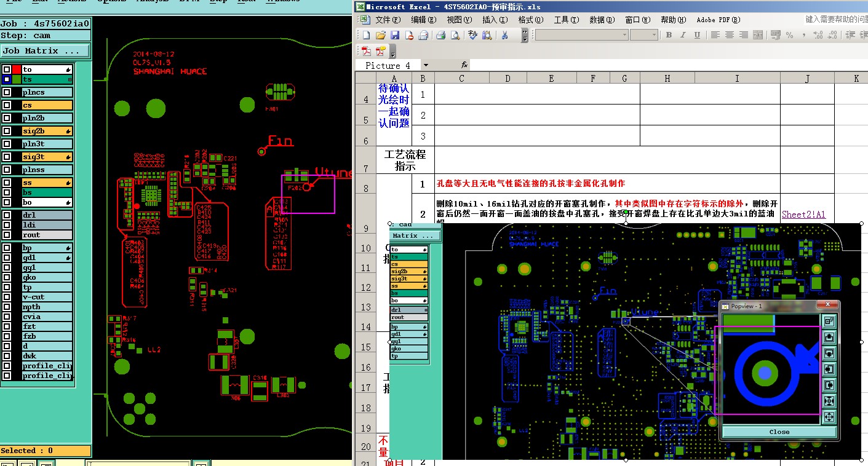Open the 编辑(E) menu in Excel
The image size is (868, 466).
tap(423, 20)
